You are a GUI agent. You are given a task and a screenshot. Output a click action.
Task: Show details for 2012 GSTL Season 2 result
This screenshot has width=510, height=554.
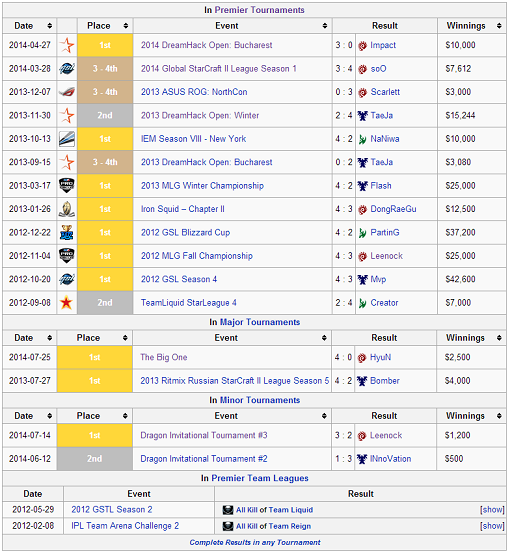(x=492, y=509)
